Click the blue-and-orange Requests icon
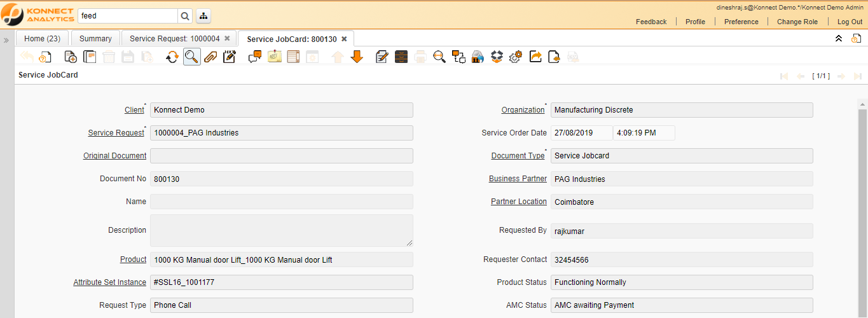The width and height of the screenshot is (868, 318). [478, 57]
